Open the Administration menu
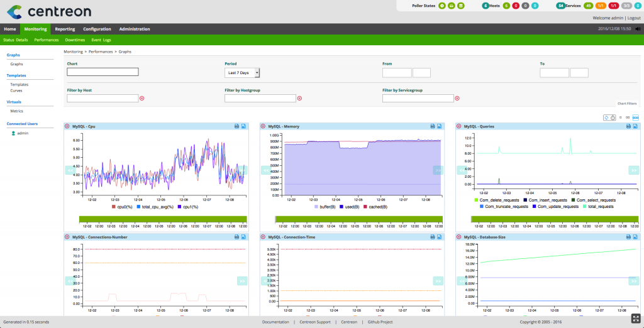 [x=135, y=29]
